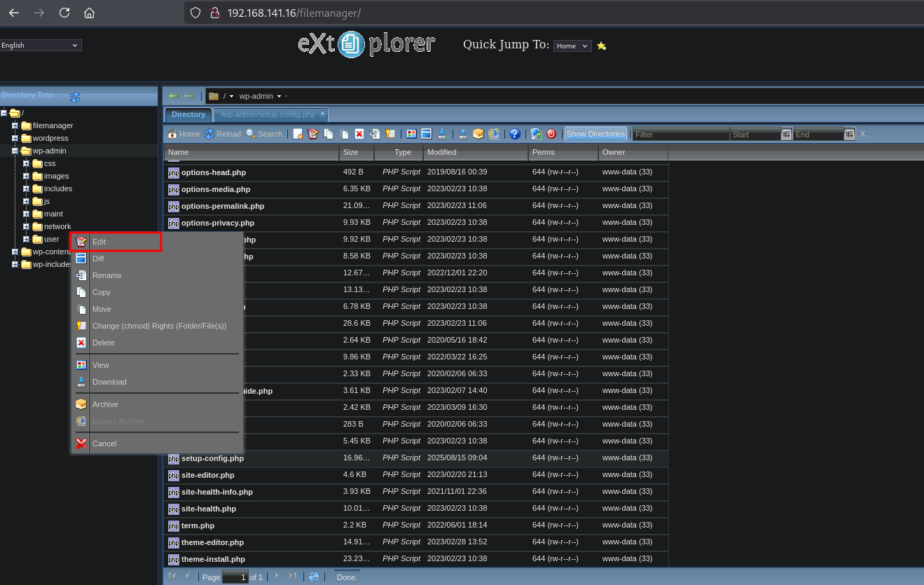Expand the filemanager folder in tree

click(x=15, y=126)
